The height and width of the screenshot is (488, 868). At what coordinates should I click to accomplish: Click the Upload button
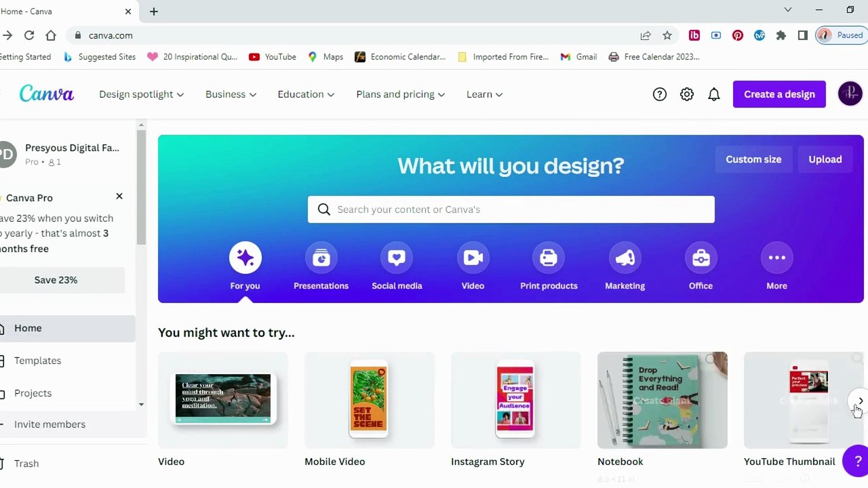(x=825, y=159)
